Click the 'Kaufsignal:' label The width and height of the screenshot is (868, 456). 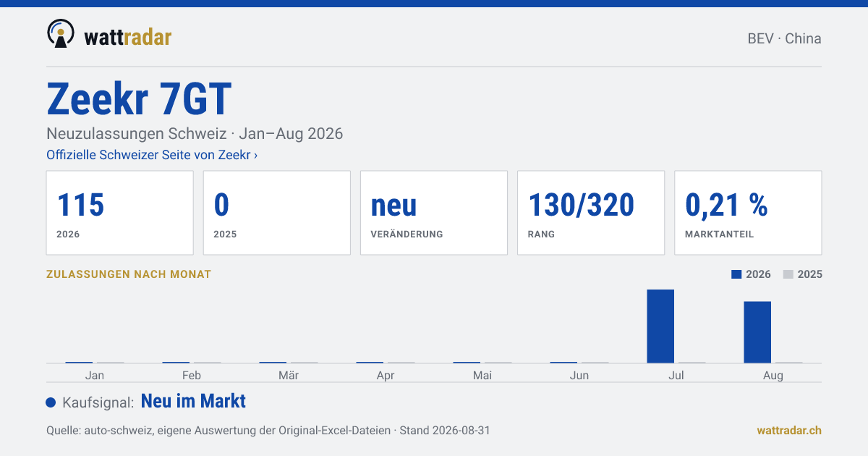click(98, 402)
